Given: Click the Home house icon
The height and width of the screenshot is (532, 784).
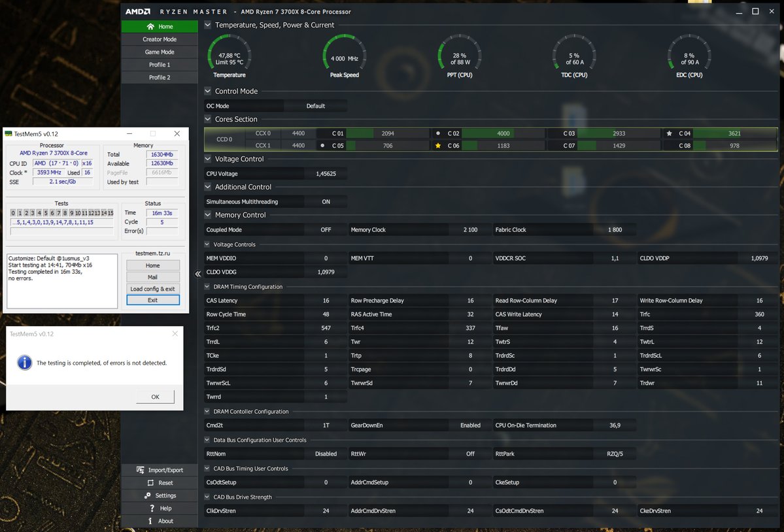Looking at the screenshot, I should point(150,27).
